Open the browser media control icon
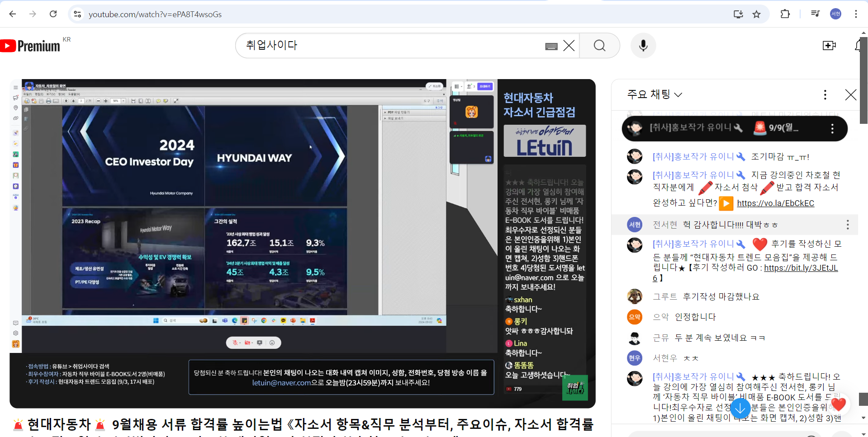 [815, 14]
